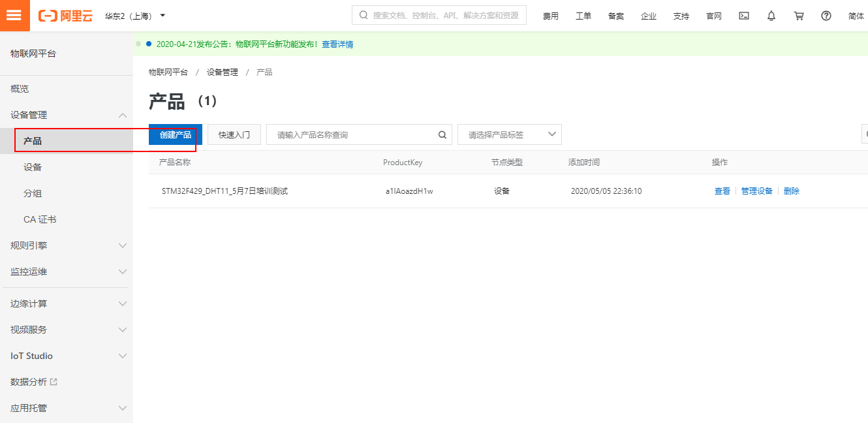The height and width of the screenshot is (423, 868).
Task: Open 支持 in the top menu
Action: click(681, 16)
